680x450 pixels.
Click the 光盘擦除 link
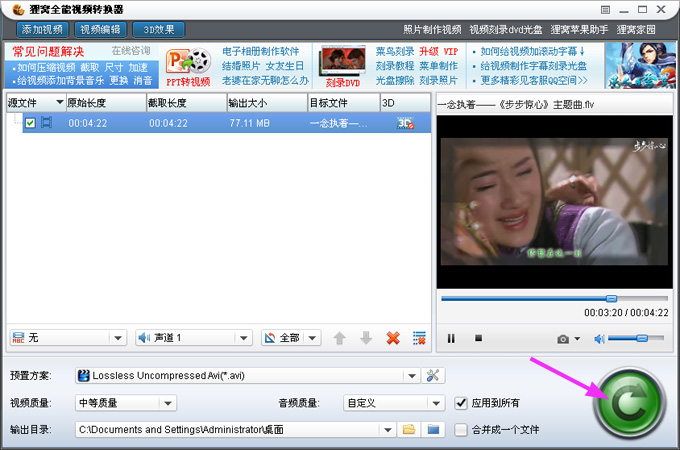click(x=395, y=80)
